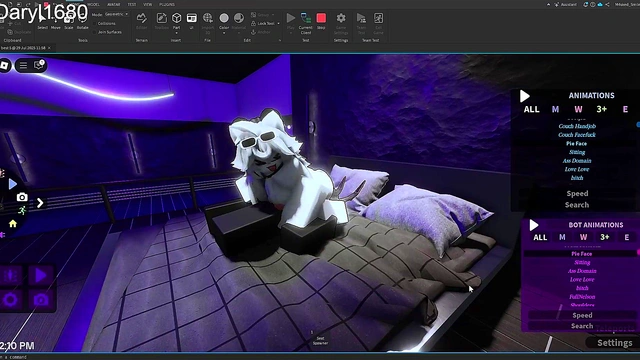Image resolution: width=640 pixels, height=360 pixels.
Task: Click Speed field in ANIMATIONS panel
Action: (577, 193)
